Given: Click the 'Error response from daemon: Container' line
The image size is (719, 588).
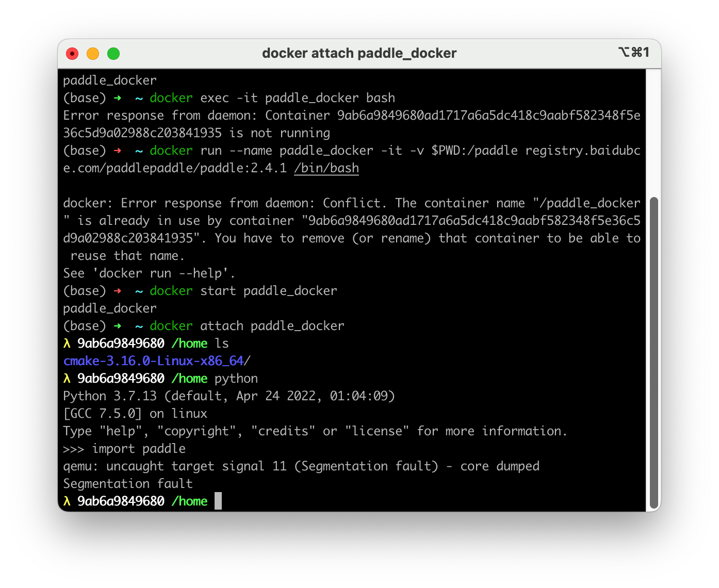Looking at the screenshot, I should (352, 116).
